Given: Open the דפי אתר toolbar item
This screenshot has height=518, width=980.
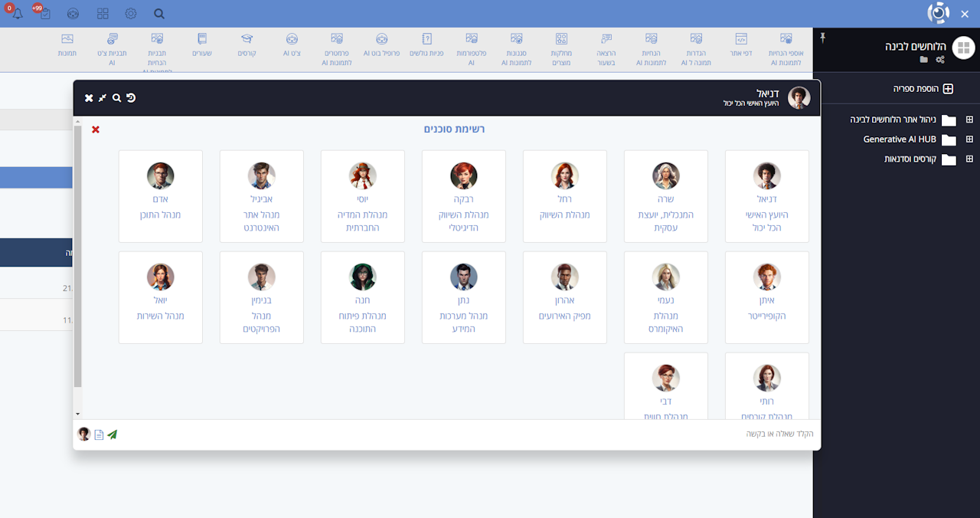Looking at the screenshot, I should (x=741, y=45).
